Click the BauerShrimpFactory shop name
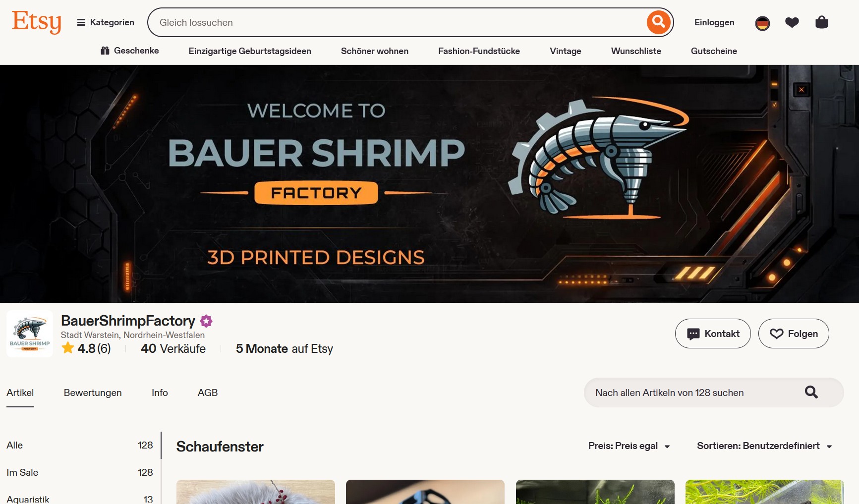Viewport: 859px width, 504px height. click(128, 321)
